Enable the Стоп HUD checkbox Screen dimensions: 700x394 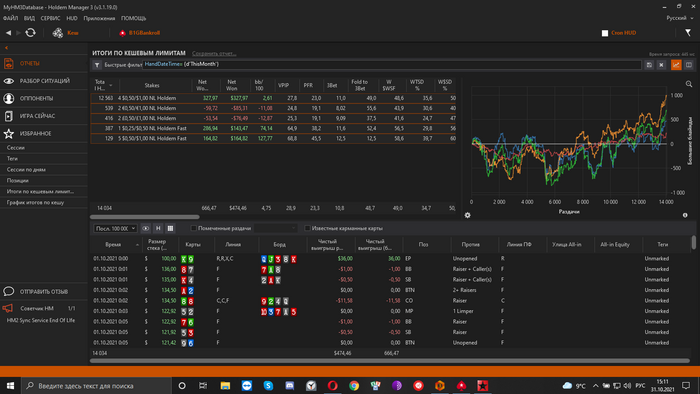coord(605,33)
